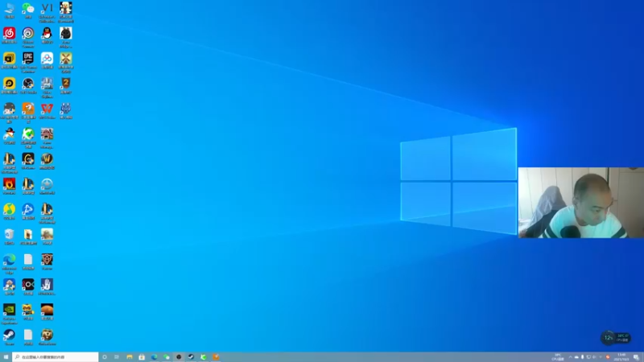
Task: Show hidden system tray icons chevron
Action: [x=570, y=357]
